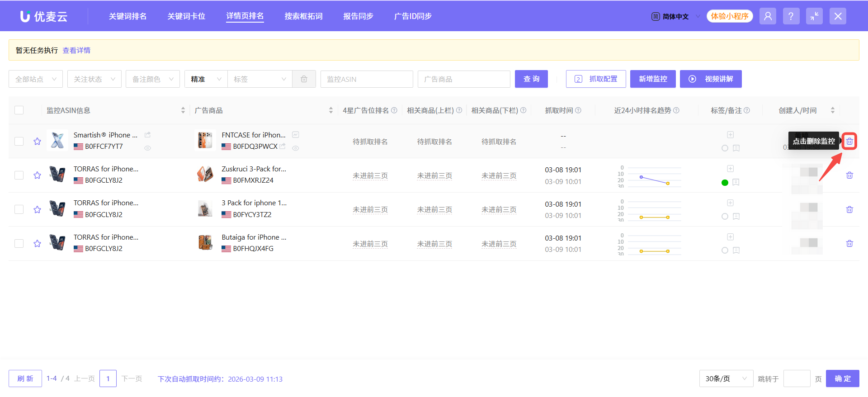Expand the 30条/页 page size dropdown
868x397 pixels.
coord(726,378)
